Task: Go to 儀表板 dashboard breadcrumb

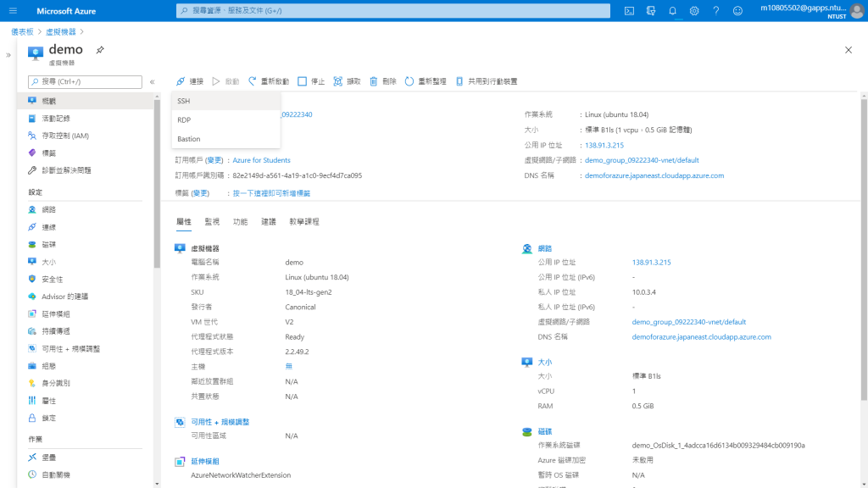Action: (x=22, y=32)
